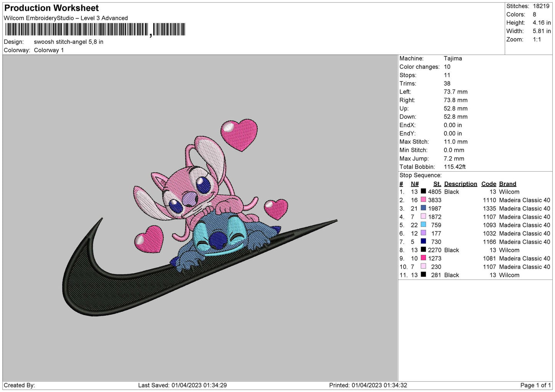Click the N# column header

[x=414, y=184]
